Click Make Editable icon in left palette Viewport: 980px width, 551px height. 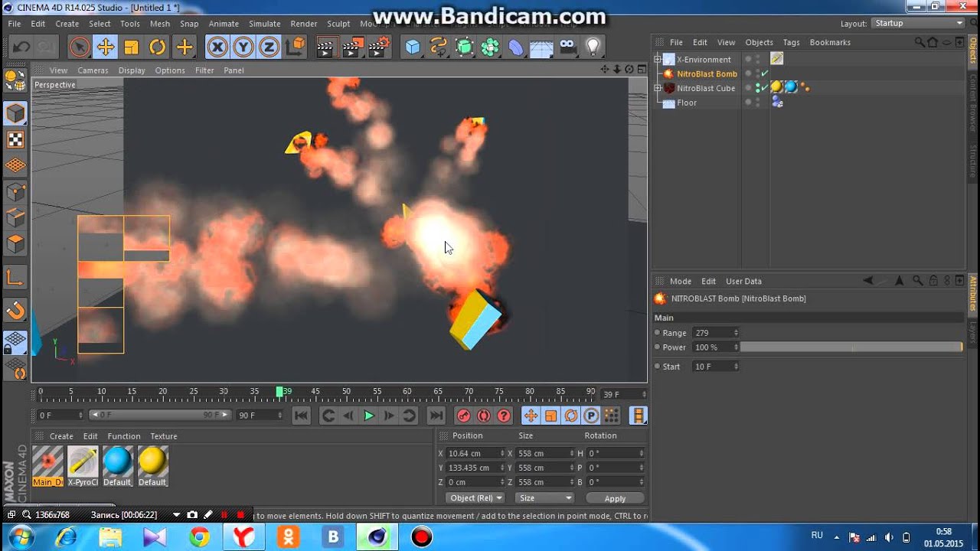pyautogui.click(x=15, y=79)
